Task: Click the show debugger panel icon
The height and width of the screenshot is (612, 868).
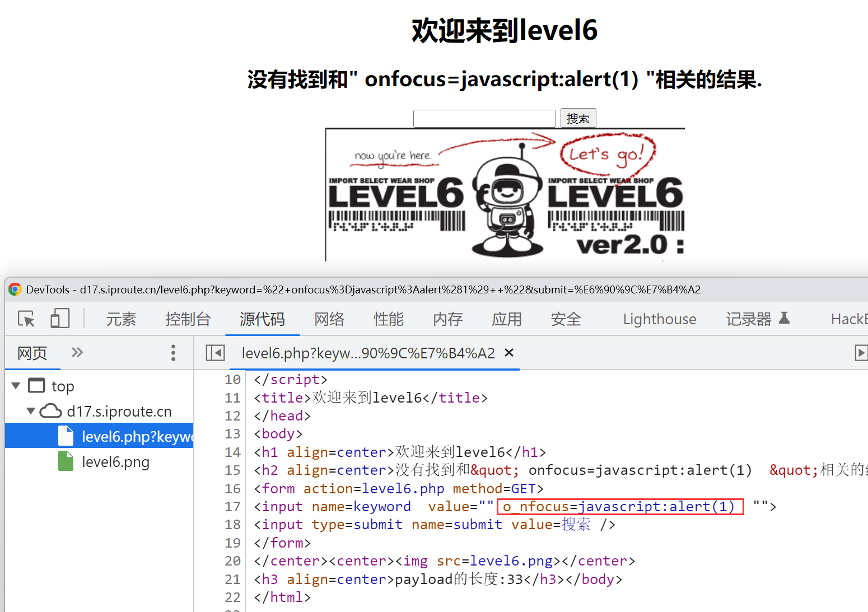Action: (x=861, y=353)
